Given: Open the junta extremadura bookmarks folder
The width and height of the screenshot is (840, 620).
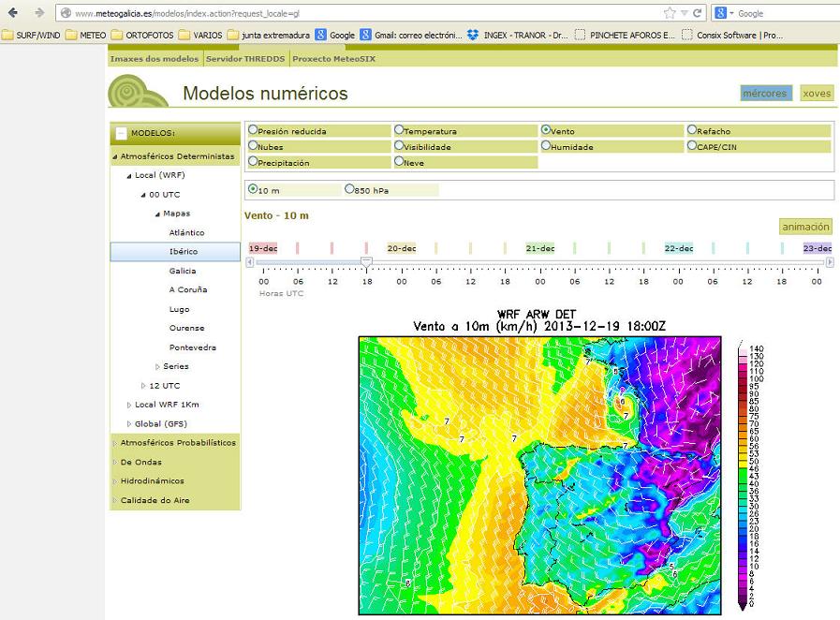Looking at the screenshot, I should [269, 35].
